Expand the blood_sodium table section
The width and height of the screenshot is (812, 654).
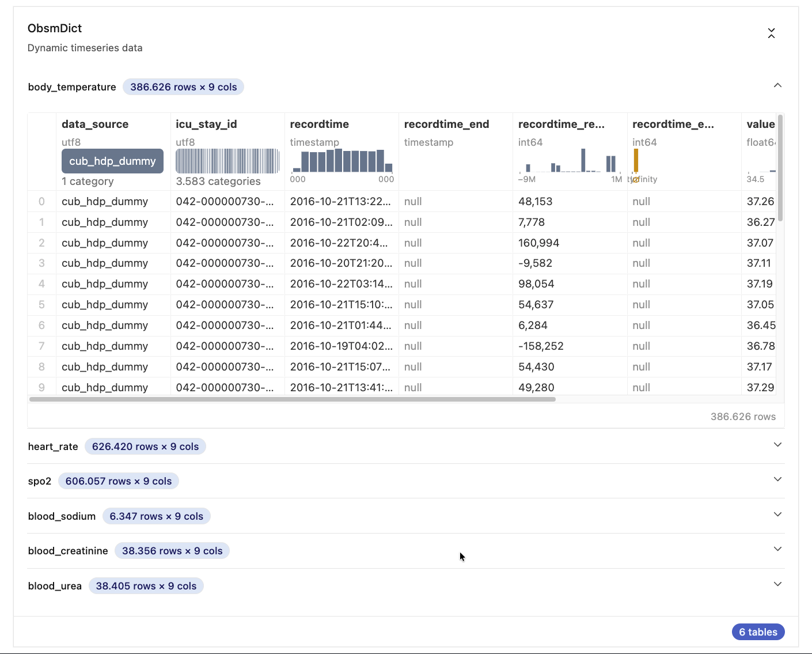click(x=777, y=515)
